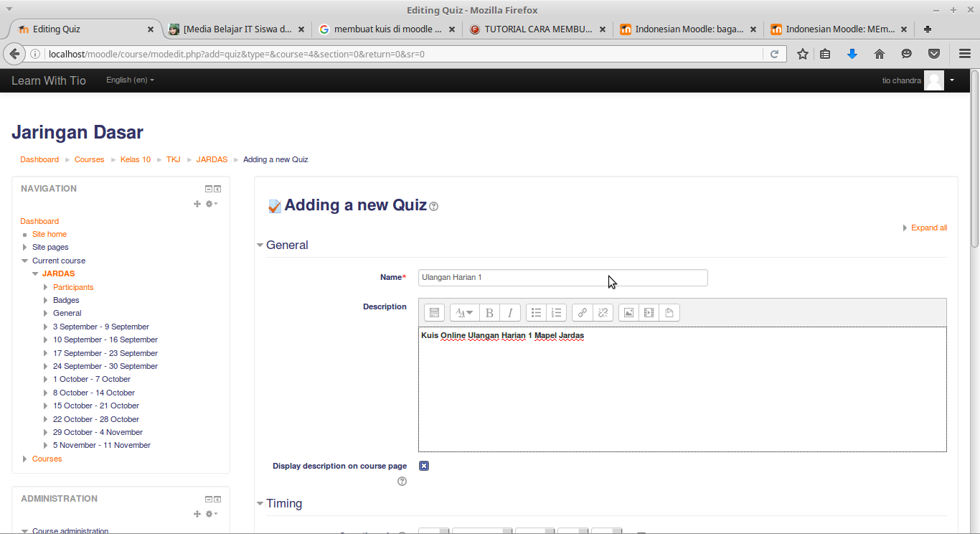Expand the 3 September - 9 September week
Image resolution: width=980 pixels, height=534 pixels.
[x=44, y=327]
